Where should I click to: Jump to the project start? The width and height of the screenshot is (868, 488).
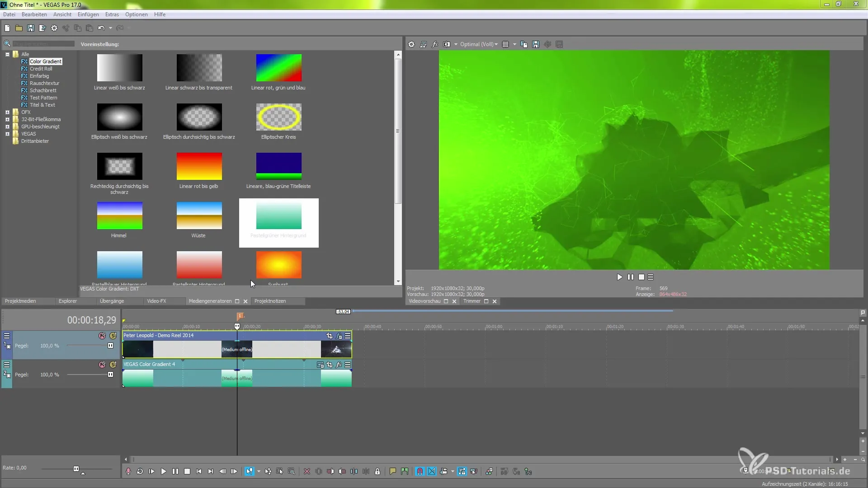click(x=199, y=471)
